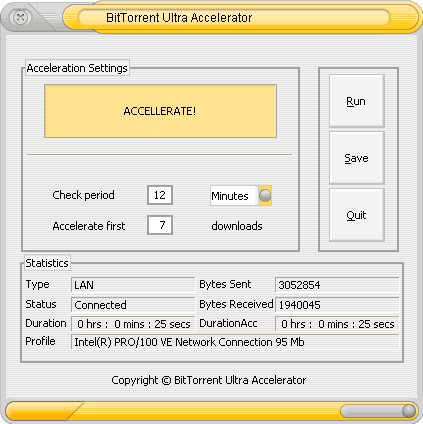Click the DurationAcc label
The width and height of the screenshot is (423, 424).
coord(228,323)
